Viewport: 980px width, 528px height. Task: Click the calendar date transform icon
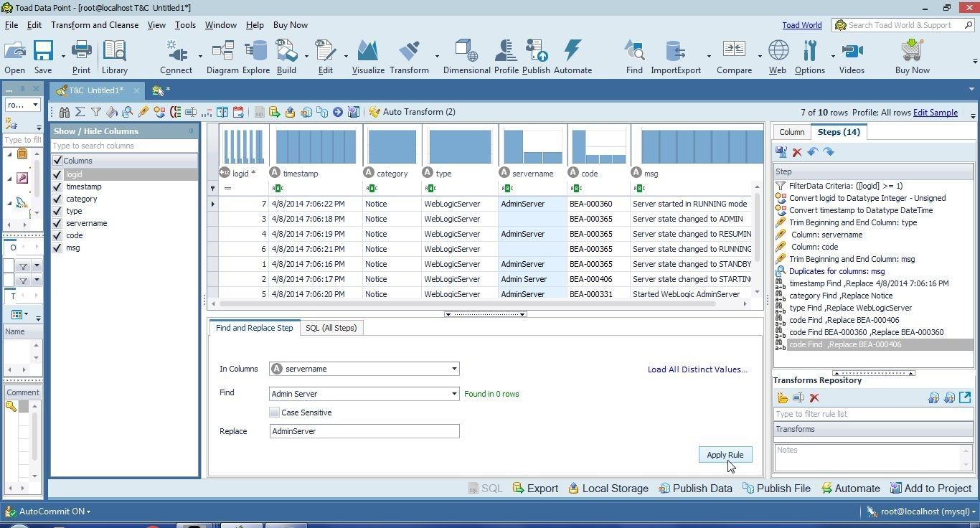(238, 112)
